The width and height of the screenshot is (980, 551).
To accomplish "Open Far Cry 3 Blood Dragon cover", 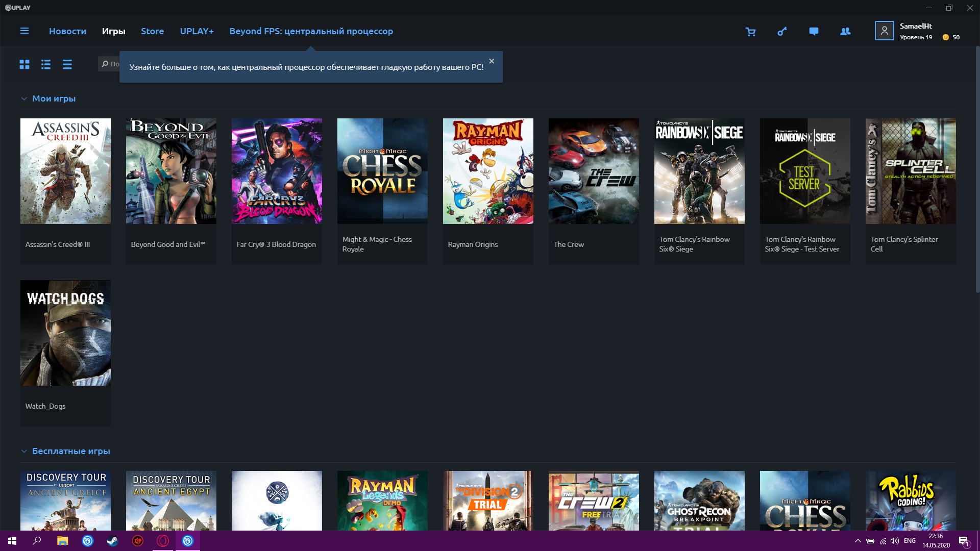I will click(x=277, y=171).
